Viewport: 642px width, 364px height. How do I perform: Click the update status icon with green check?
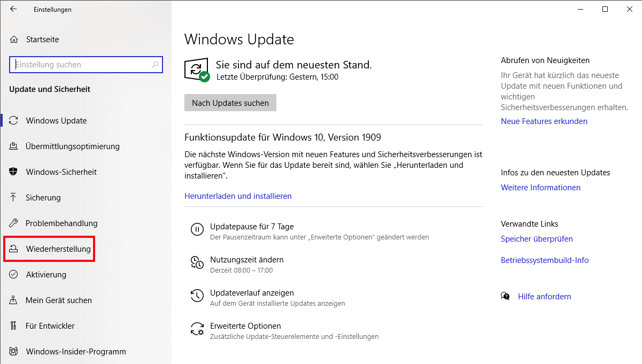[x=197, y=70]
